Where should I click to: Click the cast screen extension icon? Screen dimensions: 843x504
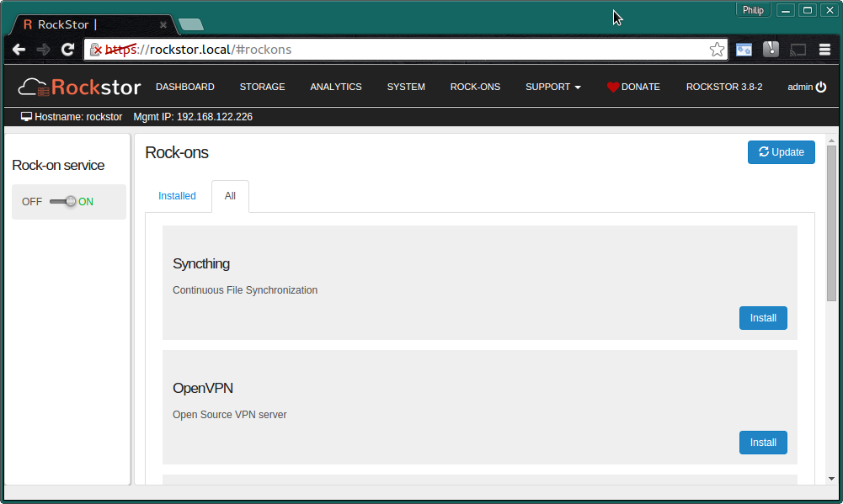(798, 50)
